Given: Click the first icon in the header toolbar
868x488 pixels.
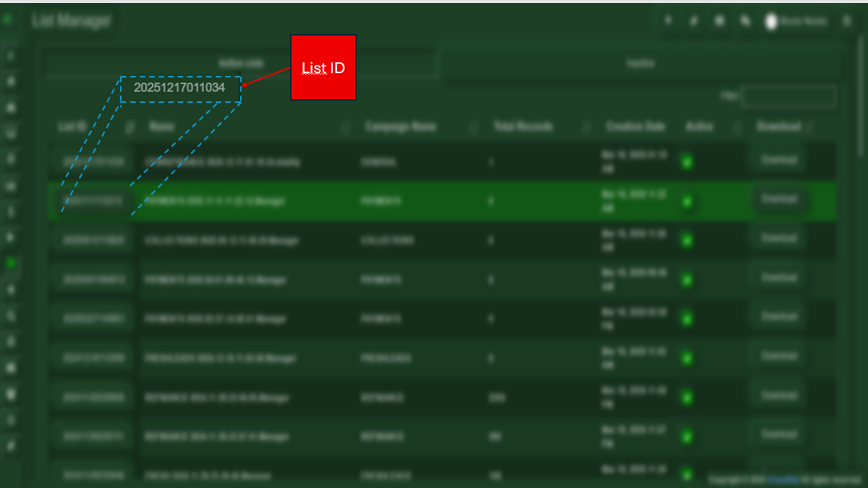Looking at the screenshot, I should click(x=668, y=22).
